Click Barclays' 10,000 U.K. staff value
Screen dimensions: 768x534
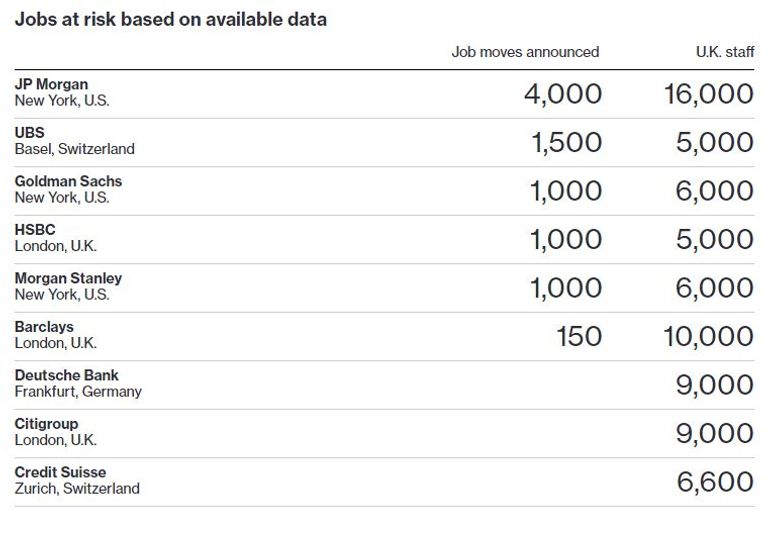[708, 337]
